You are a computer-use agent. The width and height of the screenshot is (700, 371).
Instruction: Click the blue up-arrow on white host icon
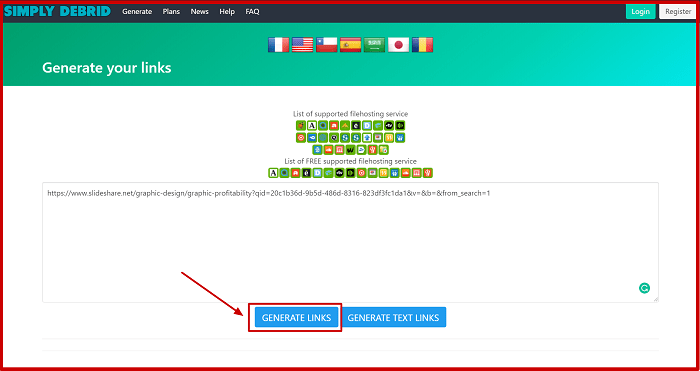pyautogui.click(x=367, y=138)
